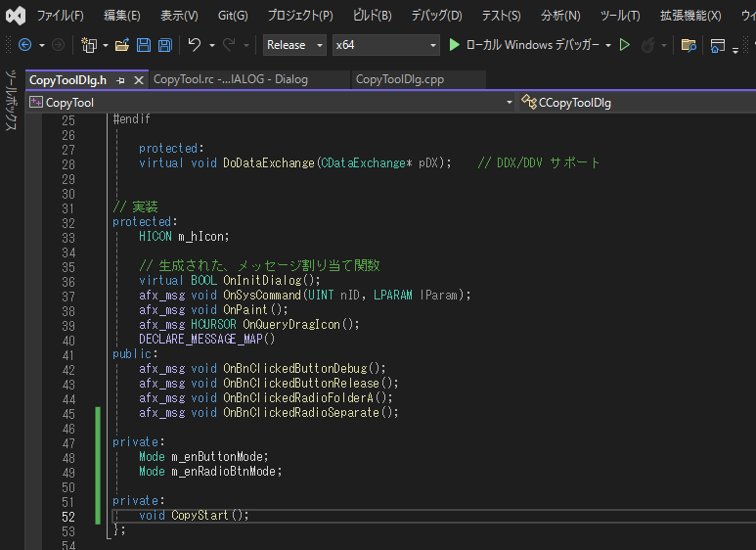Screen dimensions: 756x550
Task: Undo the last edit with the undo icon
Action: [195, 45]
